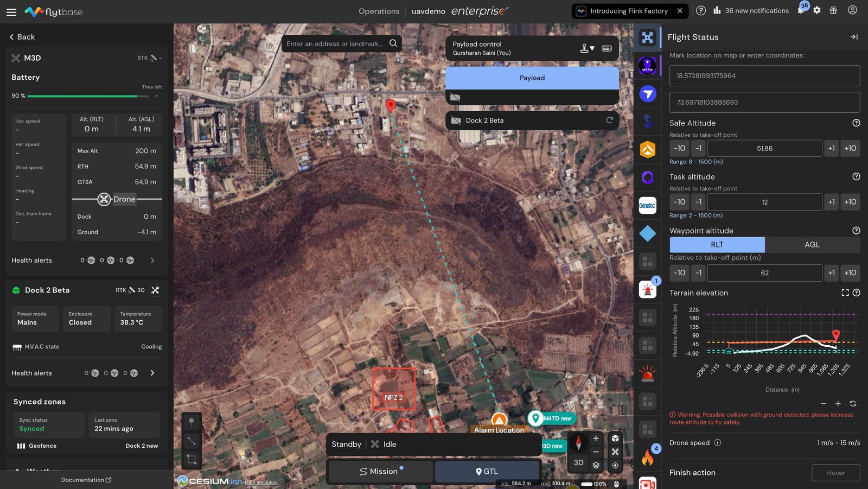The image size is (868, 489).
Task: Reset the terrain elevation chart view
Action: [853, 404]
